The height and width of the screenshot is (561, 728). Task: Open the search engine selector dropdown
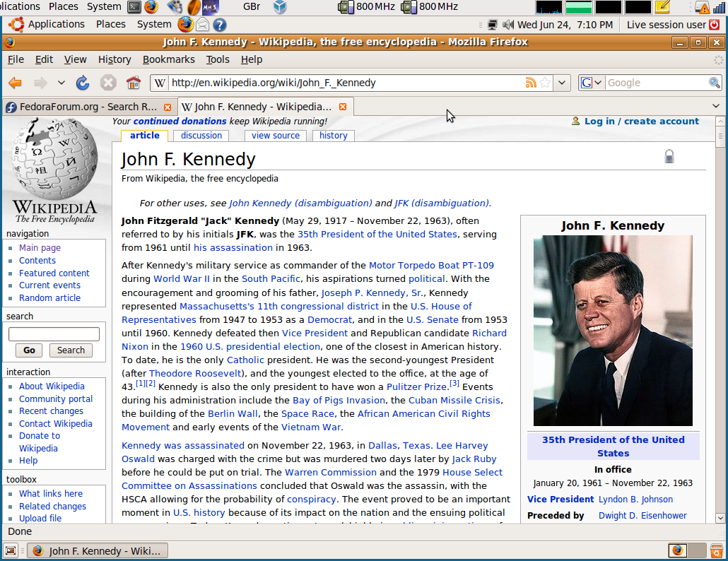[592, 83]
